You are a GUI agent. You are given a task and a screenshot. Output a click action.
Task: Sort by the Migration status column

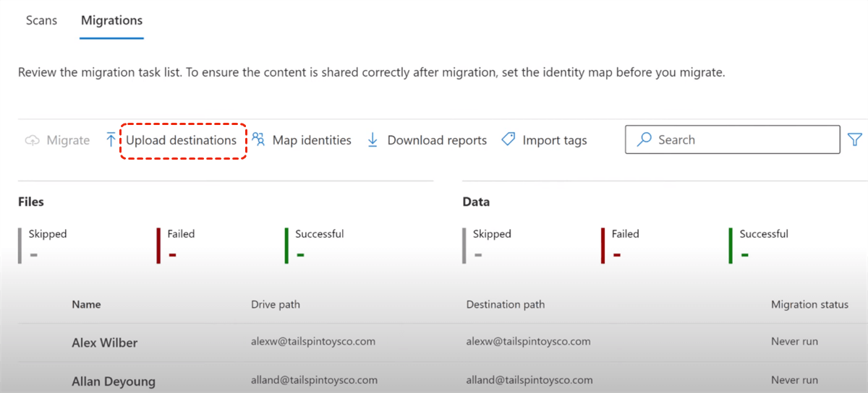[809, 305]
